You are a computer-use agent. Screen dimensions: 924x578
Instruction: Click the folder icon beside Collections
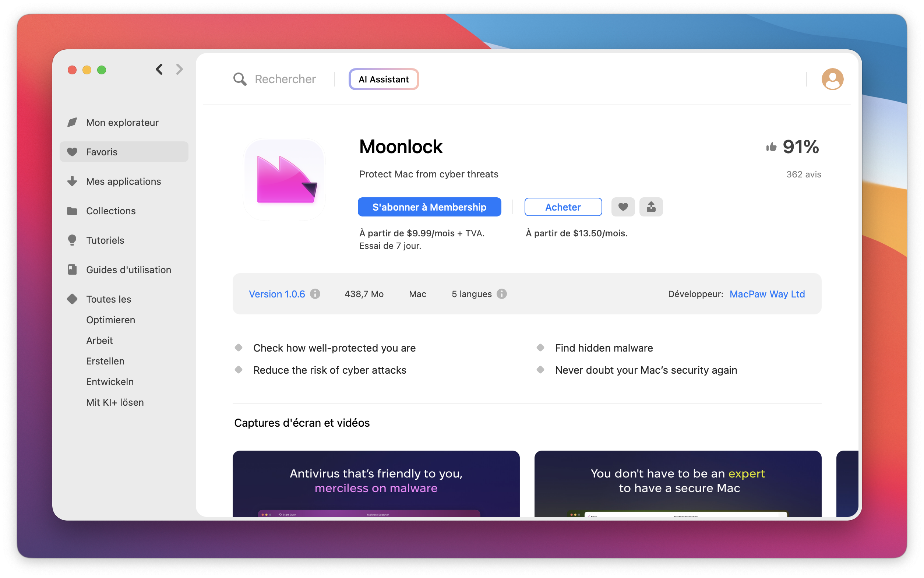[72, 211]
